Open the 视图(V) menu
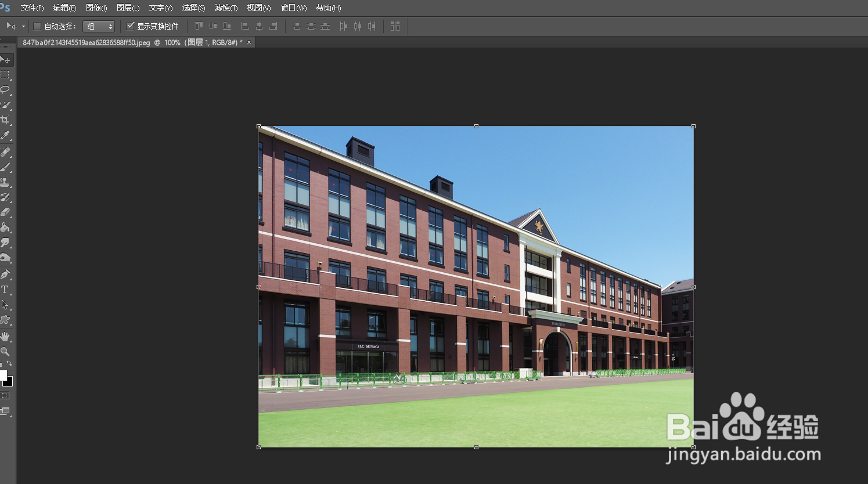Image resolution: width=868 pixels, height=484 pixels. [259, 8]
